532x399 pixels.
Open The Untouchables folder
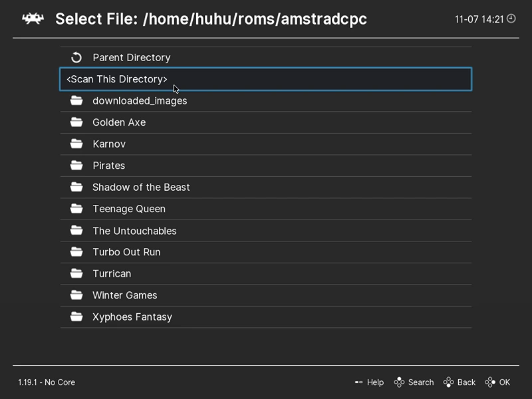[x=265, y=231]
